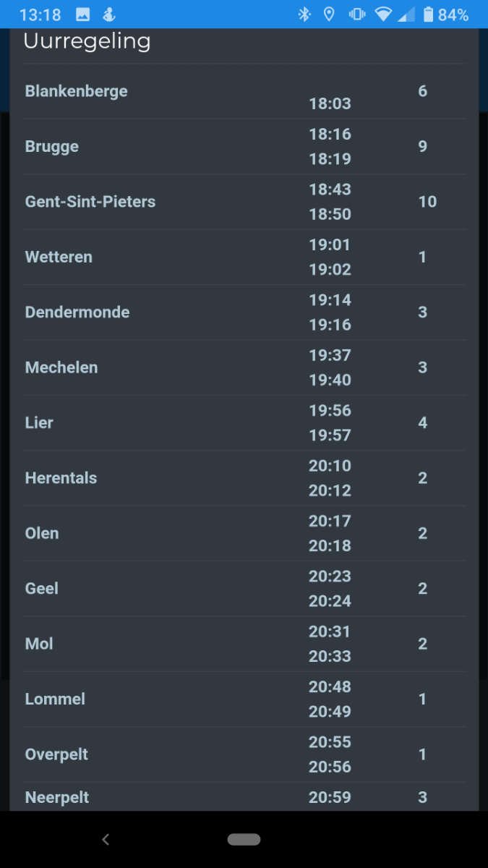Open the Brugge stop entry
The width and height of the screenshot is (488, 868).
[52, 146]
